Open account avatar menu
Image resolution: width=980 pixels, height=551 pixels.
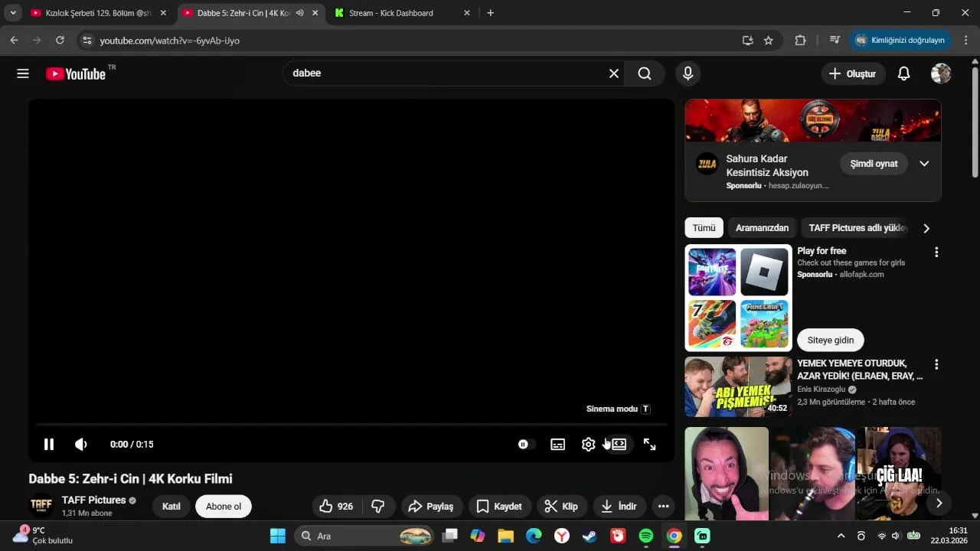[941, 73]
